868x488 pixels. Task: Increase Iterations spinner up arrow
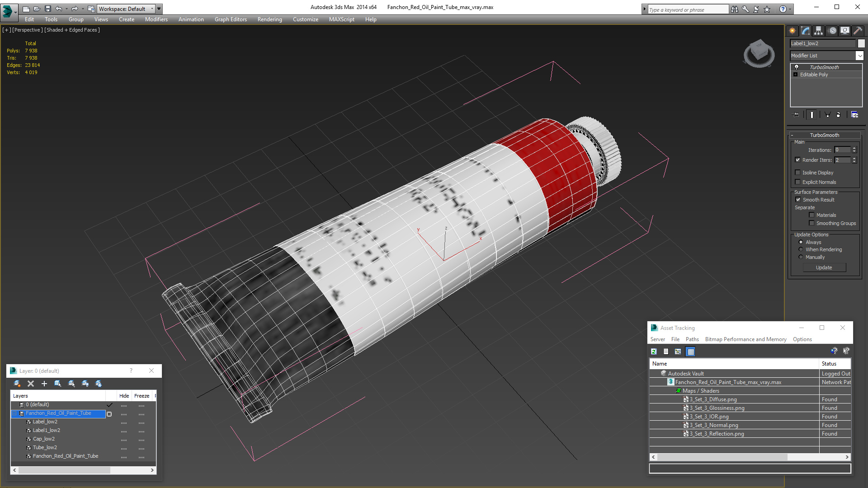[854, 148]
